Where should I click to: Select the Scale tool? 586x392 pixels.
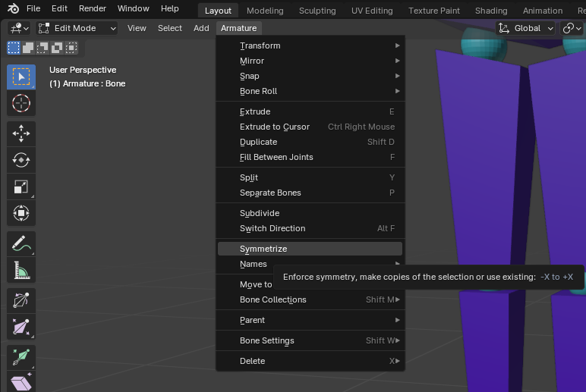pos(21,187)
